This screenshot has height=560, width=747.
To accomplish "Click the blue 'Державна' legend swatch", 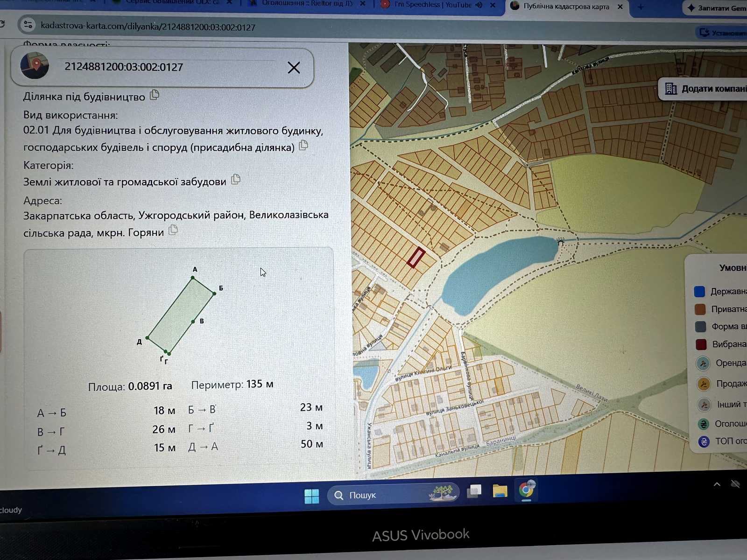I will 699,292.
